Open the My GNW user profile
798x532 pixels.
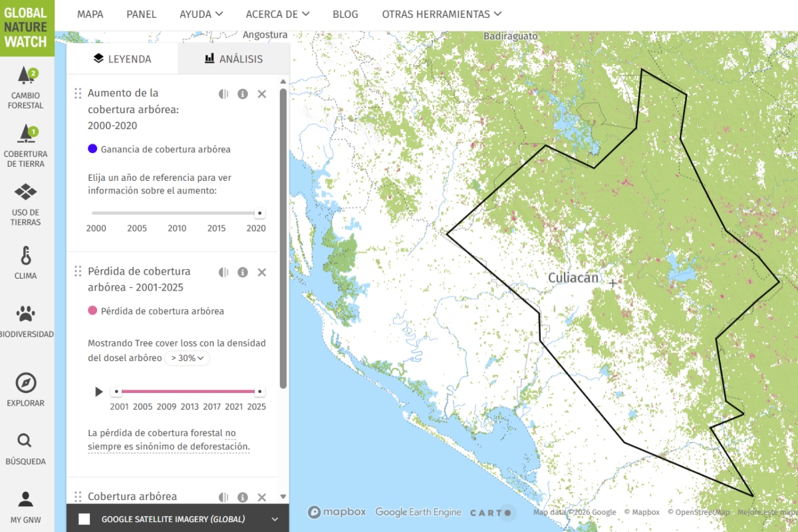pyautogui.click(x=25, y=507)
